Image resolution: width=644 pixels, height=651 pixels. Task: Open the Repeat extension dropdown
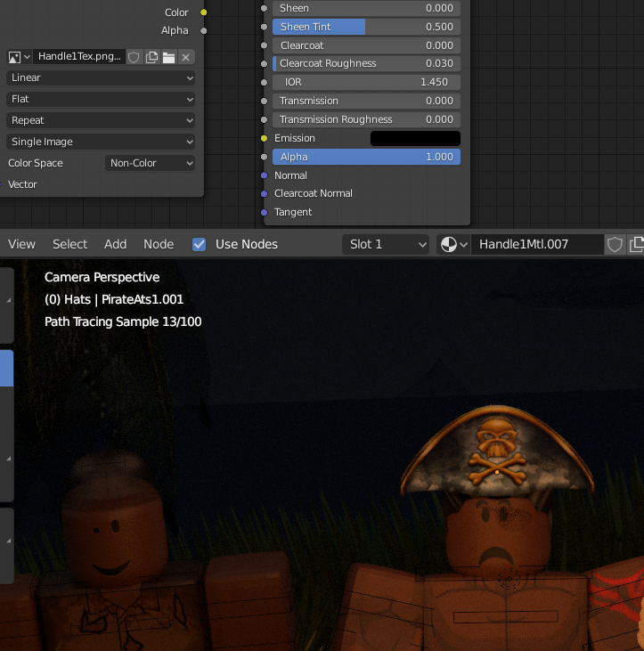101,120
